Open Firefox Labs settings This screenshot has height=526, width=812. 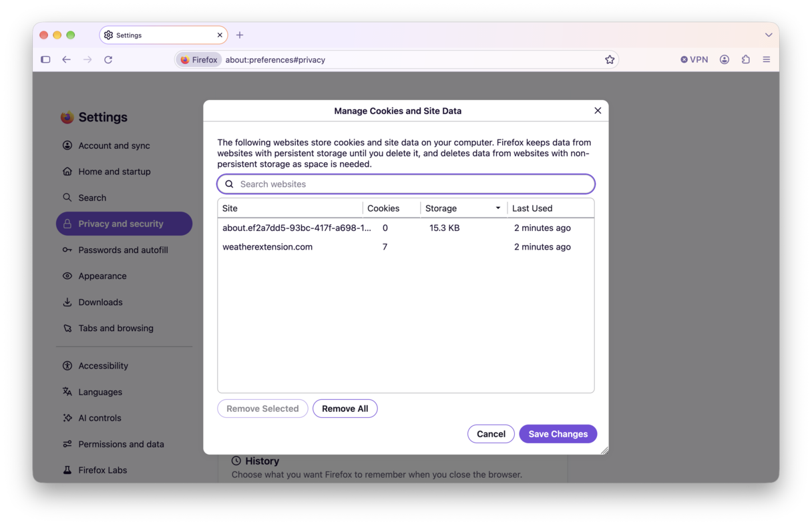(x=124, y=470)
